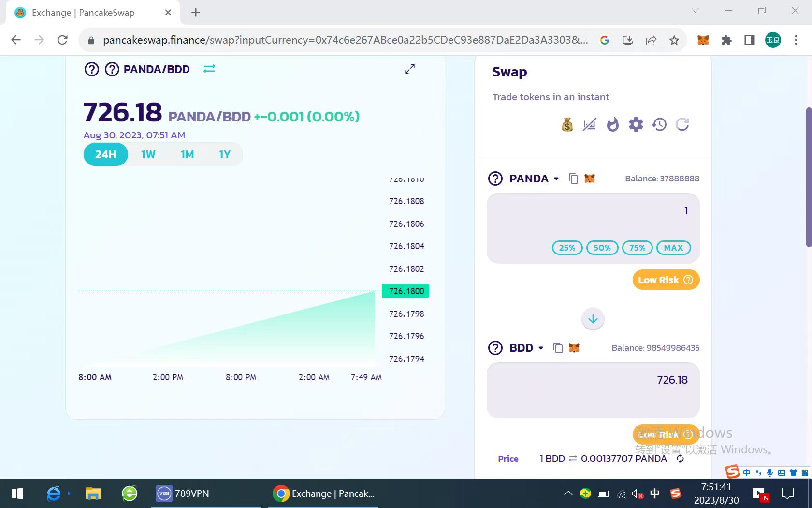The height and width of the screenshot is (508, 812).
Task: Switch PANDA/BDD chart pair direction
Action: 209,69
